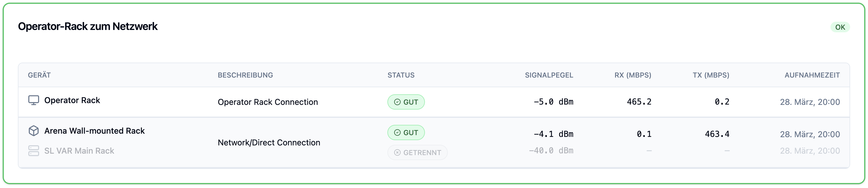
Task: Click the cube icon beside Arena Wall-mounted Rack
Action: tap(33, 131)
